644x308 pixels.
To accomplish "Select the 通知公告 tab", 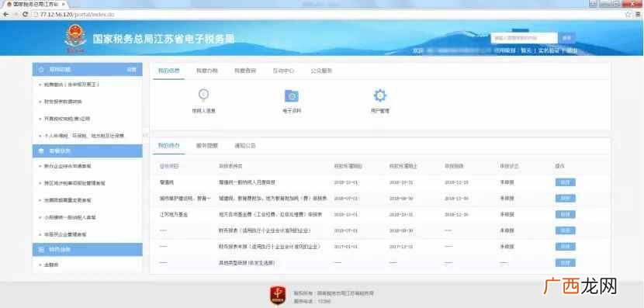I will tap(245, 146).
